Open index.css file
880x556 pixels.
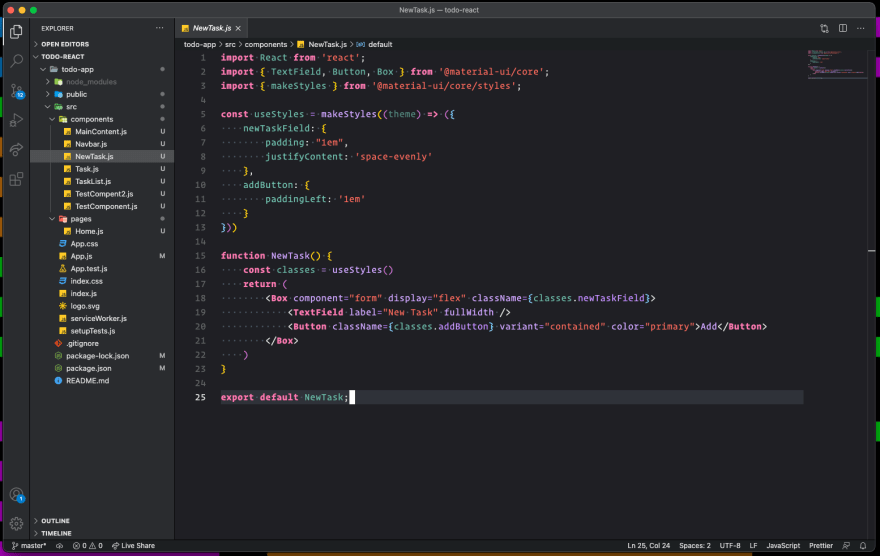(102, 281)
